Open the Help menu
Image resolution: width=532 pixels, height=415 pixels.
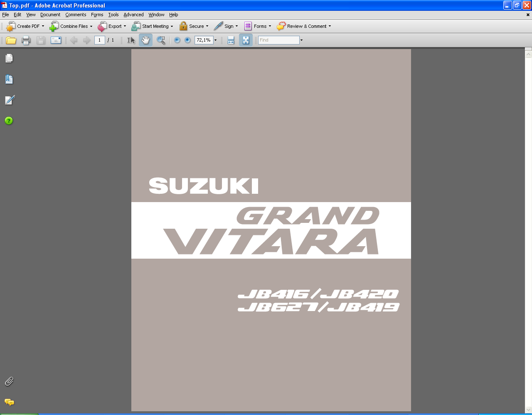[174, 15]
